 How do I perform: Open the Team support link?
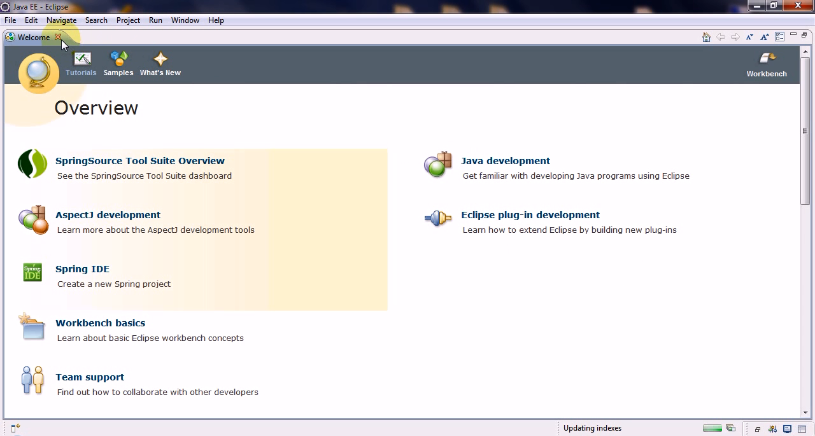click(x=89, y=377)
